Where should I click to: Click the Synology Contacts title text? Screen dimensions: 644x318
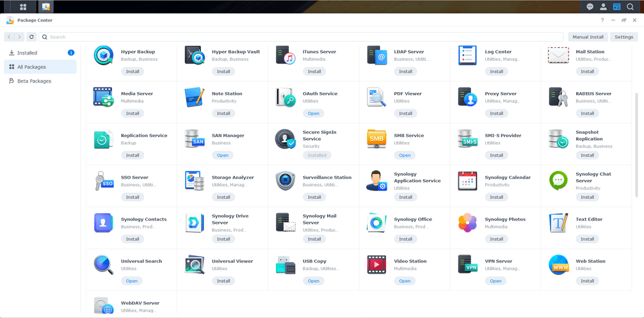(x=144, y=219)
